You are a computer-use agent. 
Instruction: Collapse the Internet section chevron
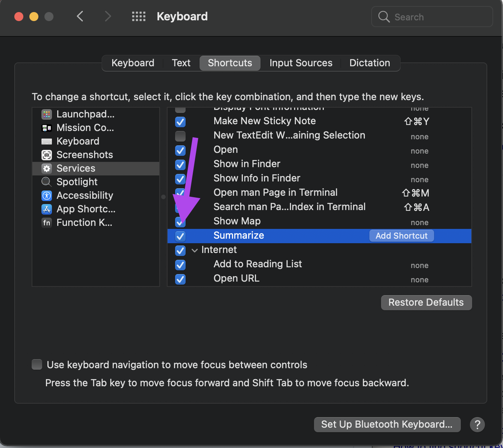coord(195,250)
